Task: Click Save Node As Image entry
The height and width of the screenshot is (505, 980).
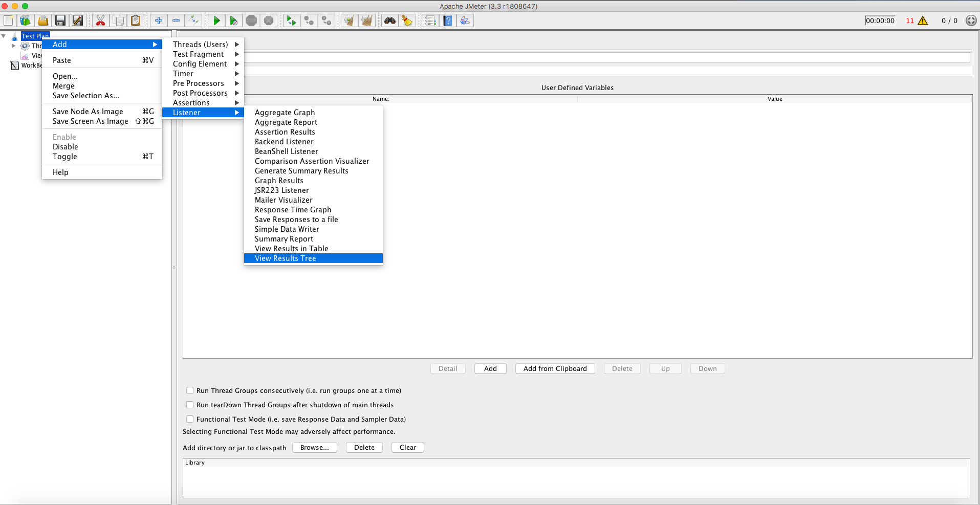Action: pos(102,112)
